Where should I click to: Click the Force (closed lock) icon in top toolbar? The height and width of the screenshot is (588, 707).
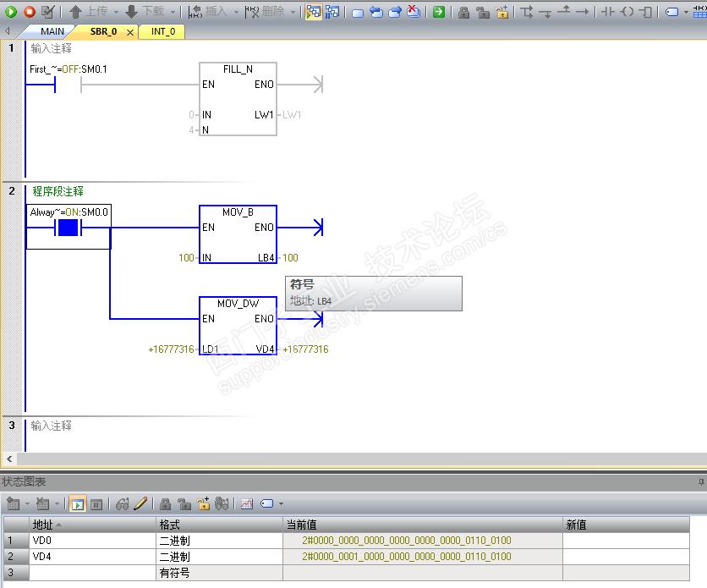[463, 12]
